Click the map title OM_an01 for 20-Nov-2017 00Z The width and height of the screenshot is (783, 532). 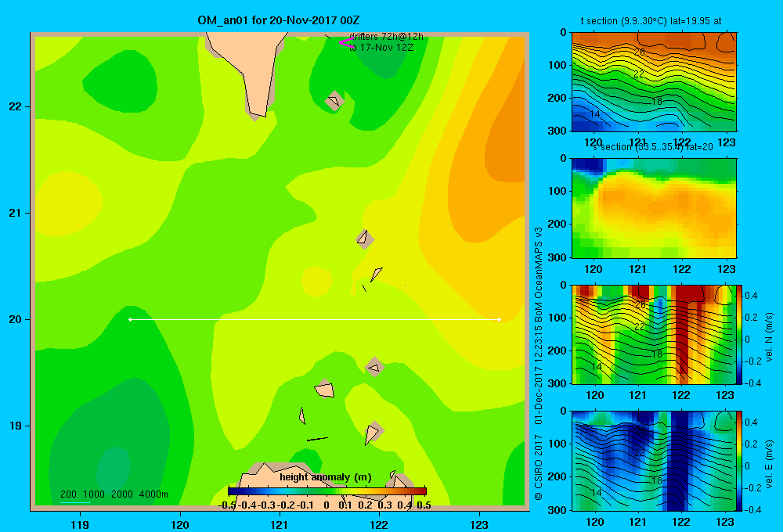coord(278,20)
